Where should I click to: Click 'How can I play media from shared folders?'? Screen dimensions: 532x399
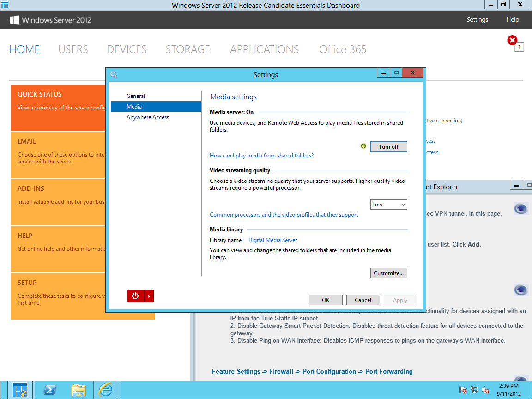pyautogui.click(x=261, y=156)
